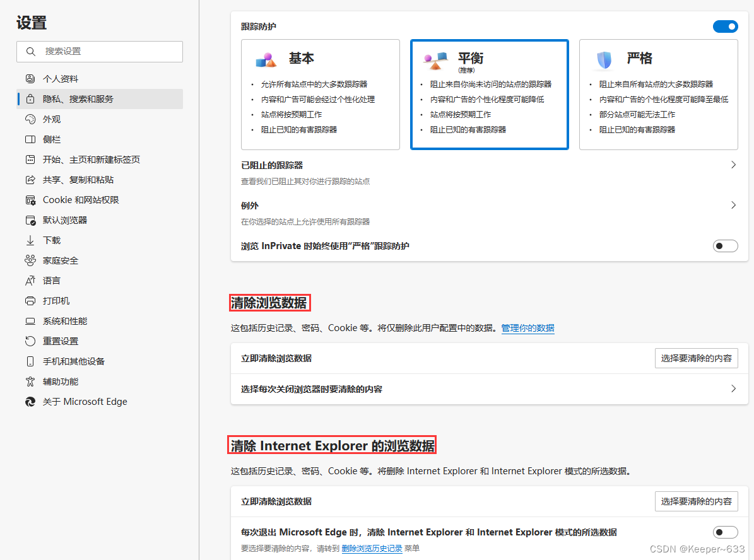This screenshot has width=754, height=560.
Task: Click the 搜索设置 search box
Action: (x=99, y=51)
